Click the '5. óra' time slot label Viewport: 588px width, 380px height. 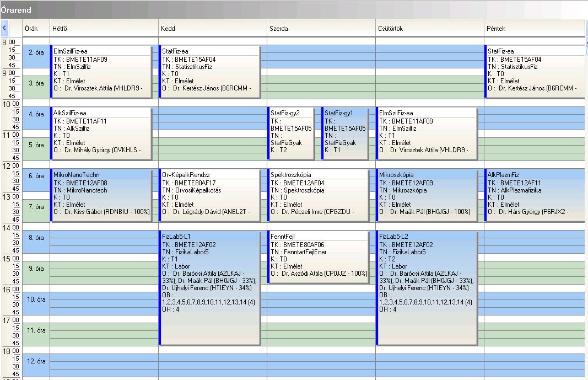pos(36,145)
